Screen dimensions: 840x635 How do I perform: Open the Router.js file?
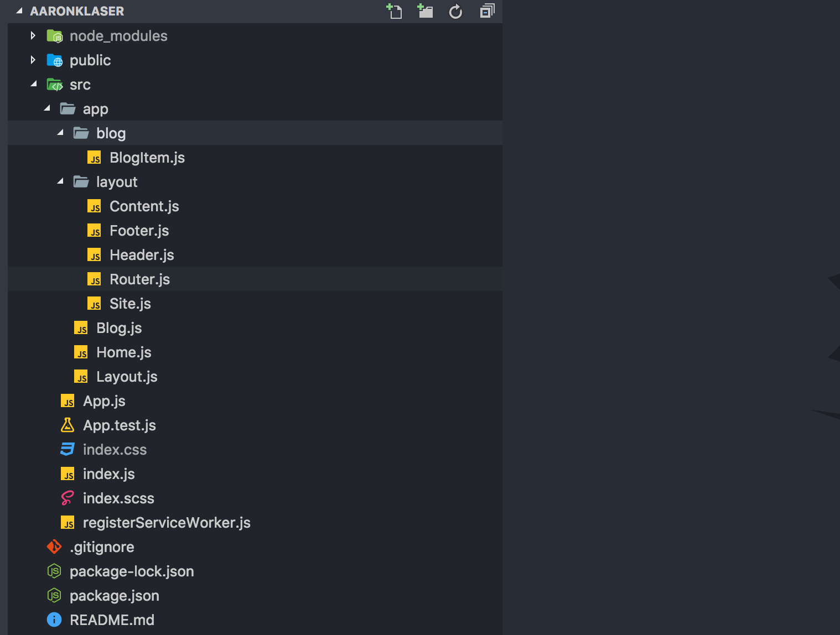coord(139,279)
